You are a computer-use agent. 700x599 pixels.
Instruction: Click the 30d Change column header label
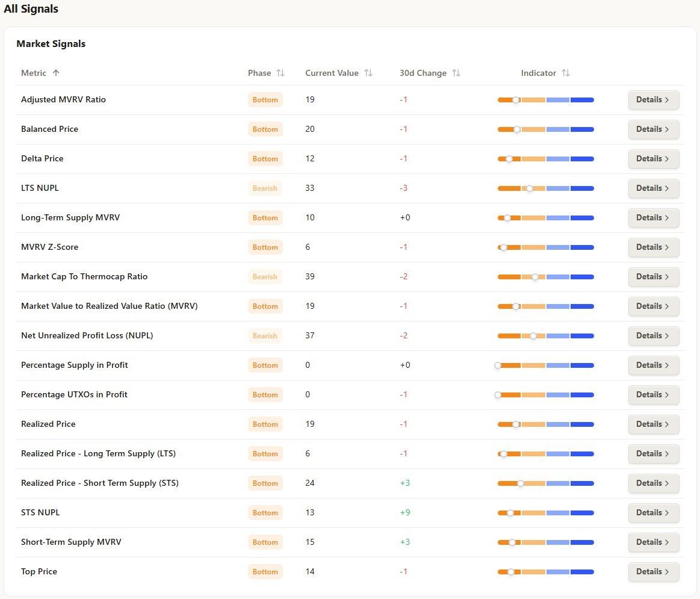[423, 73]
